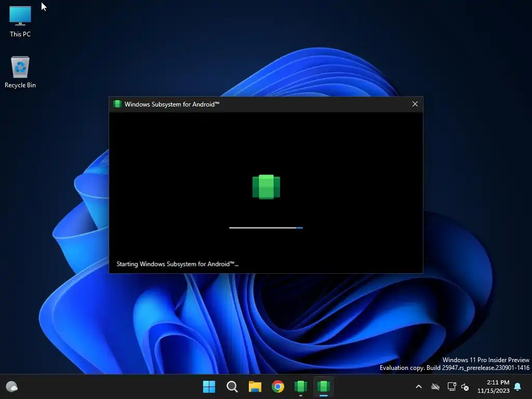Switch to the first green Android subsystem taskbar icon
Screen dimensions: 532x399
(x=301, y=387)
